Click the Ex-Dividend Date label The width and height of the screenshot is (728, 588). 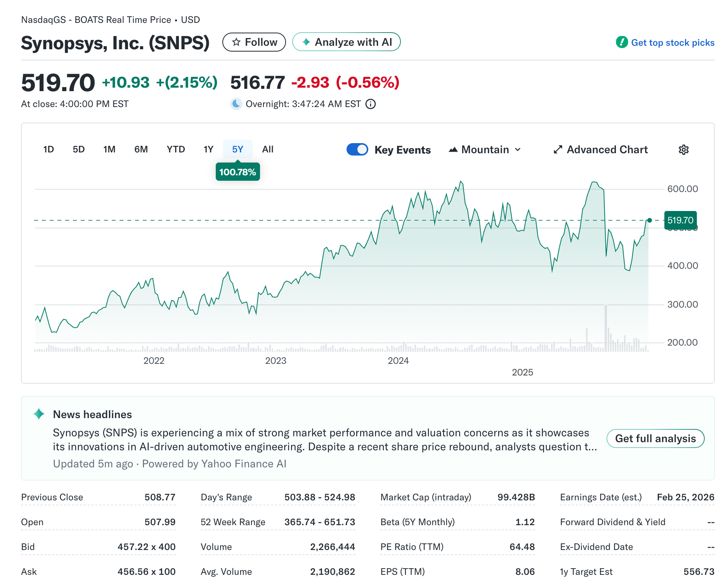596,547
